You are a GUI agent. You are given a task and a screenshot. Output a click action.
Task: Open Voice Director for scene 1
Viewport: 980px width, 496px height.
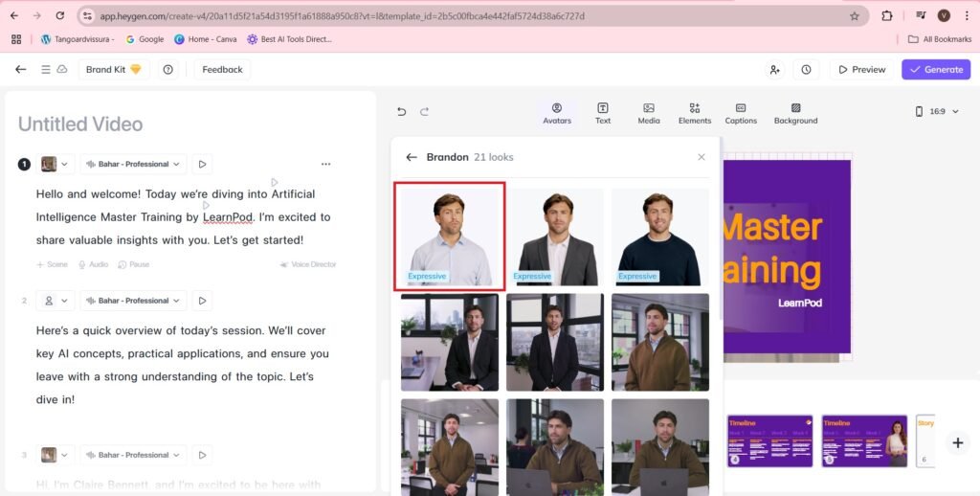click(308, 264)
